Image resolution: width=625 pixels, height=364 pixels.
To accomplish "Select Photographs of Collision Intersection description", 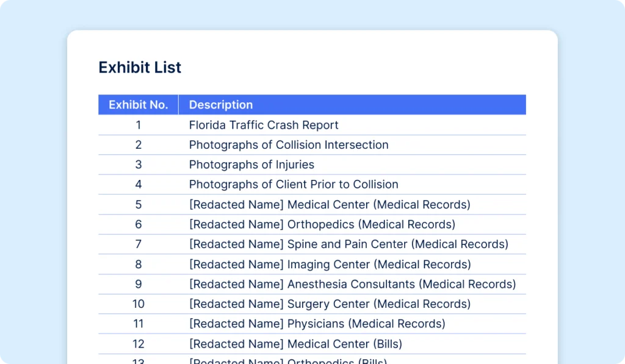I will click(289, 145).
